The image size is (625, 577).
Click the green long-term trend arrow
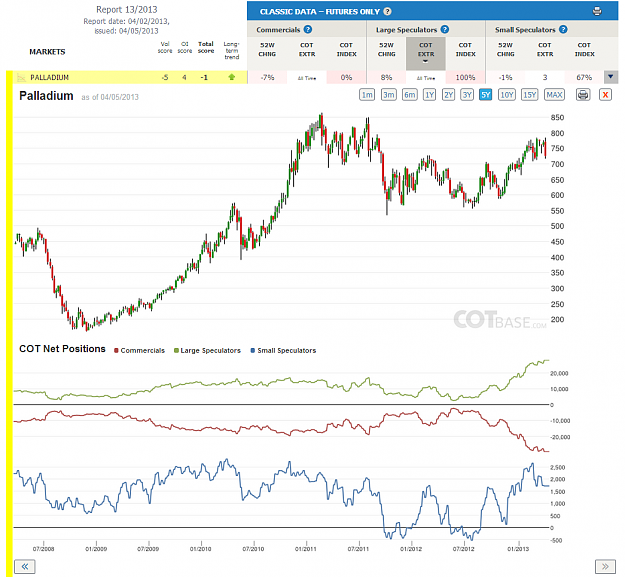(x=232, y=77)
